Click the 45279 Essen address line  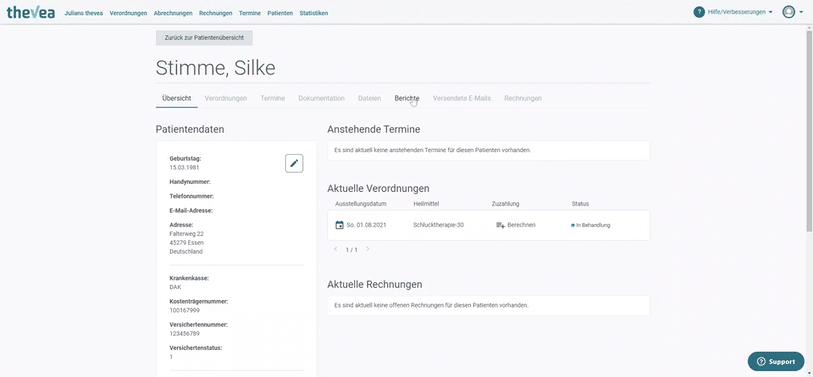[x=187, y=243]
